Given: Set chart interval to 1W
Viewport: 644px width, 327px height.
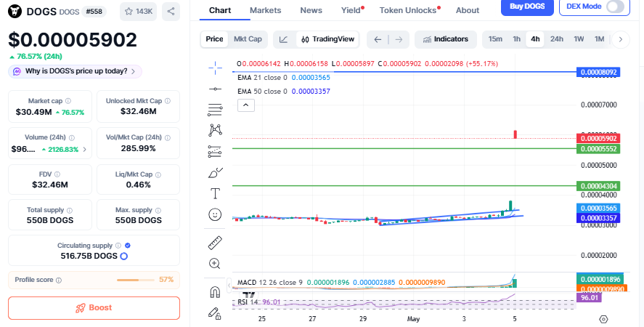Looking at the screenshot, I should [579, 39].
